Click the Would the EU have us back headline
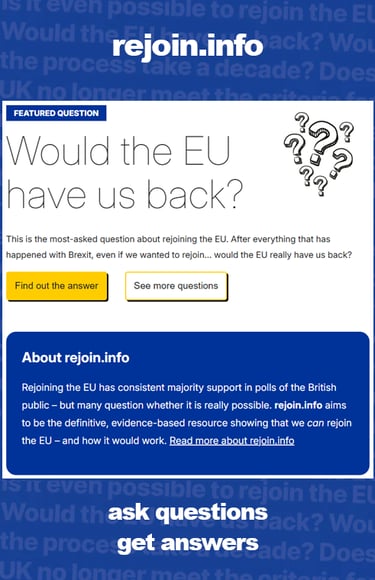Screen dimensions: 375x580 (x=125, y=173)
